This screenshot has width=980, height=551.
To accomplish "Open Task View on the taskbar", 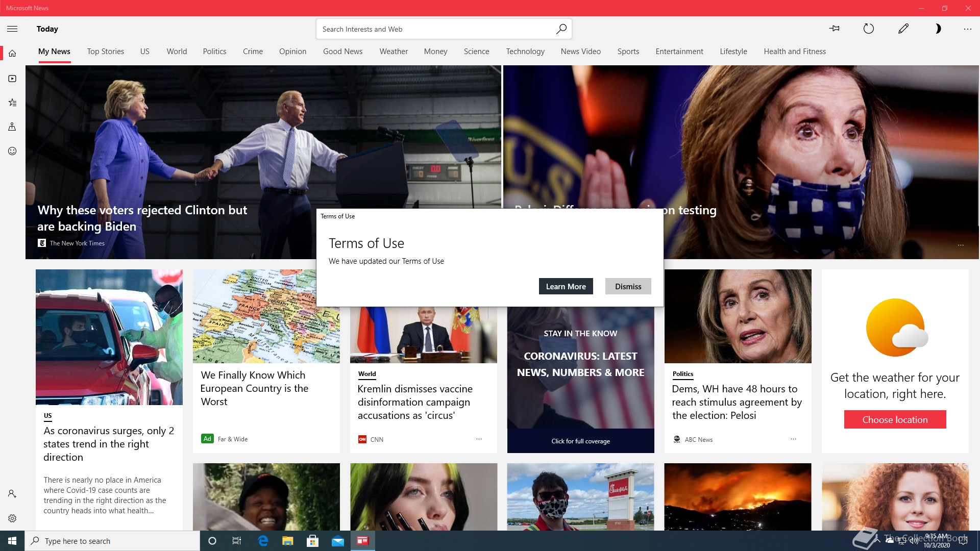I will click(x=237, y=541).
